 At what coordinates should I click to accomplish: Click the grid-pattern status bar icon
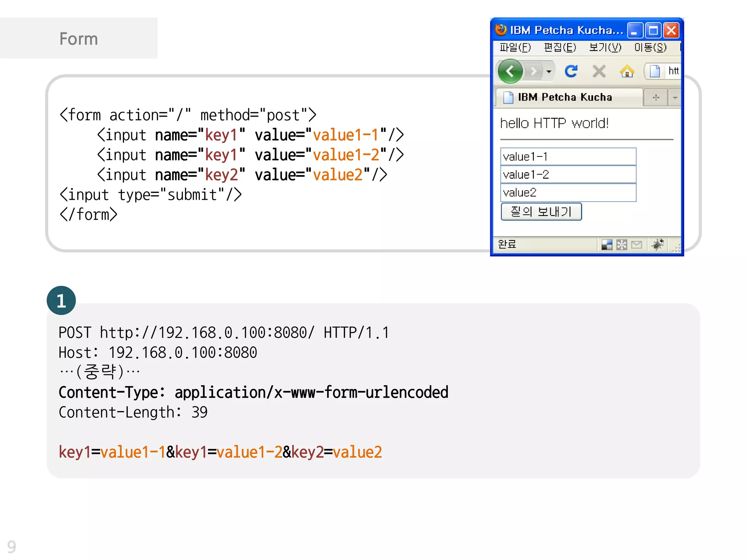pos(622,245)
